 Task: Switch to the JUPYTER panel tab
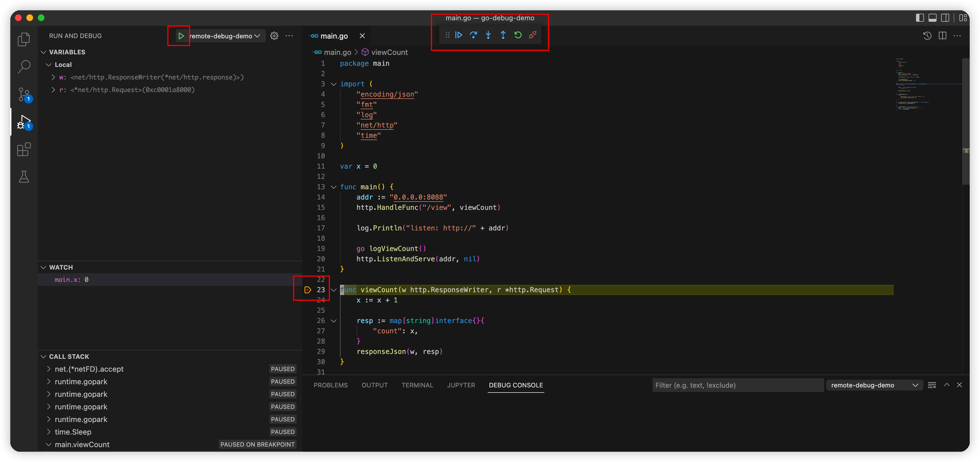pos(461,385)
